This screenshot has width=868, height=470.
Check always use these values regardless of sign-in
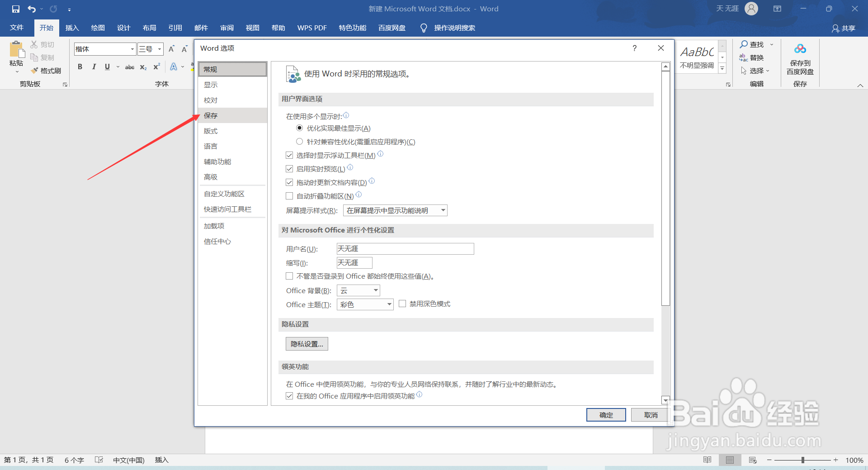tap(289, 276)
